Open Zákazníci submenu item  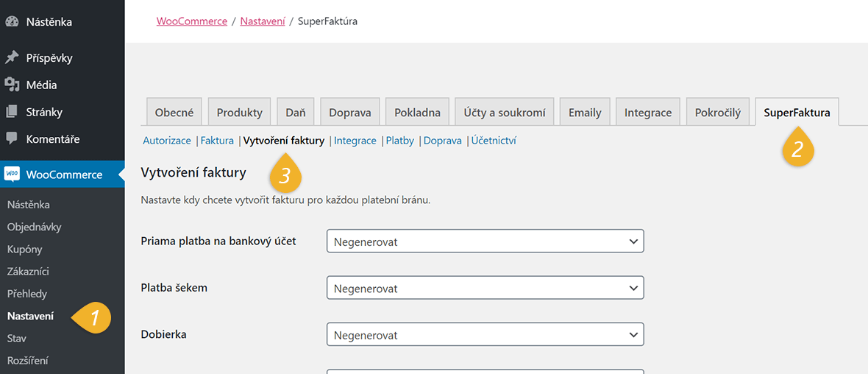click(x=28, y=272)
